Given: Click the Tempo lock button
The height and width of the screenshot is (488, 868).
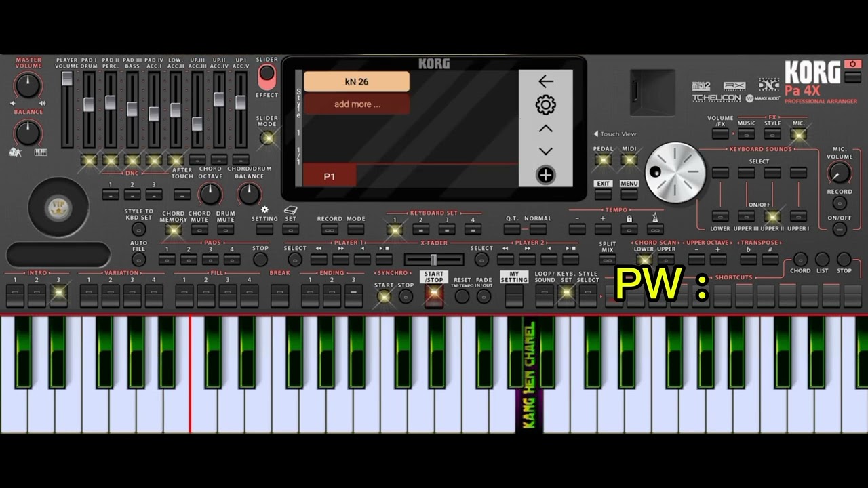Looking at the screenshot, I should (629, 230).
